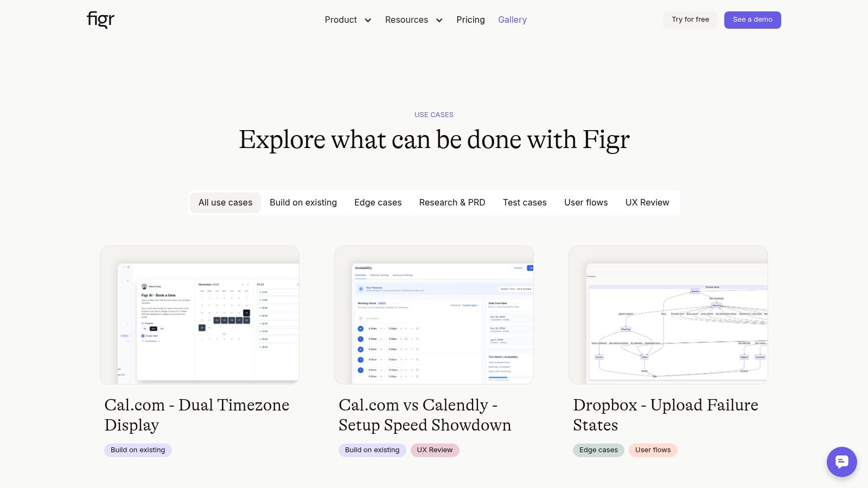The height and width of the screenshot is (488, 868).
Task: Switch to the Test cases tab
Action: (x=525, y=203)
